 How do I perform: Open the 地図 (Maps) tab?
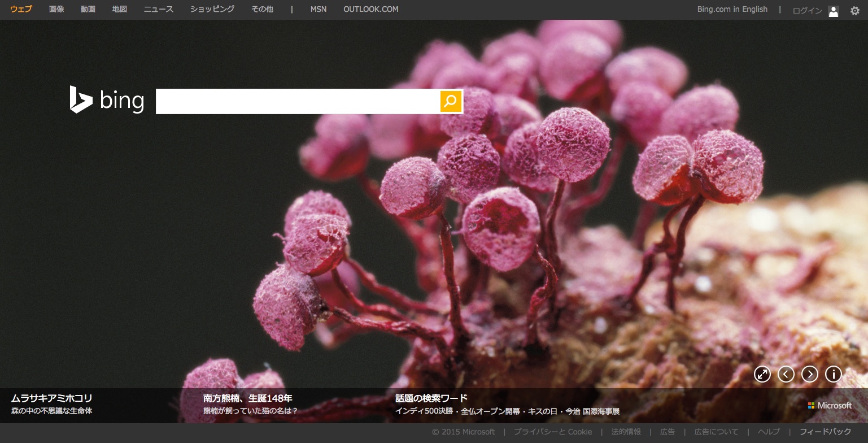120,9
